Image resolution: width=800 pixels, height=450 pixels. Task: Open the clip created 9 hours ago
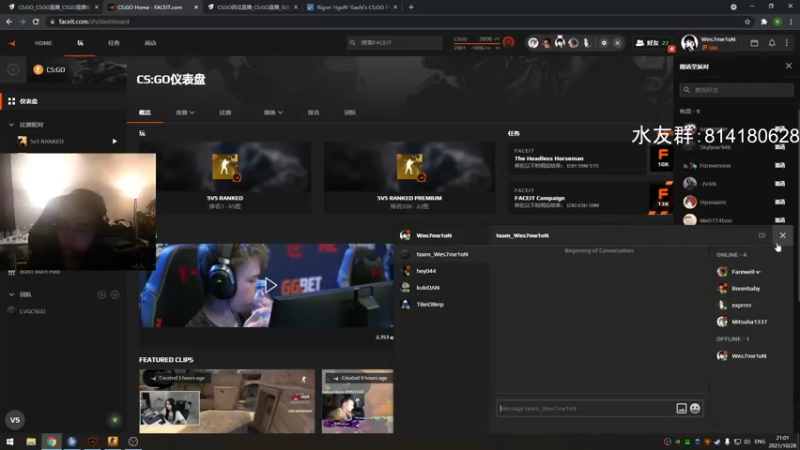tap(358, 401)
